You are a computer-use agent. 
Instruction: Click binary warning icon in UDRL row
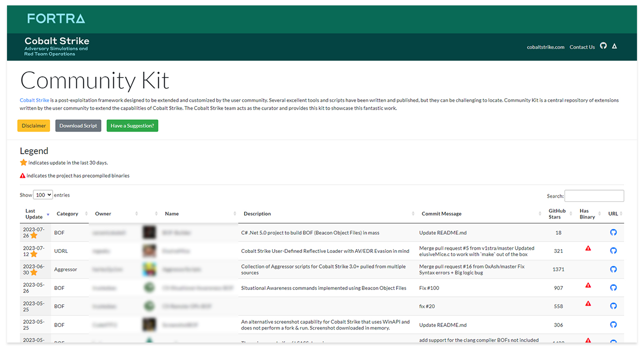tap(588, 249)
